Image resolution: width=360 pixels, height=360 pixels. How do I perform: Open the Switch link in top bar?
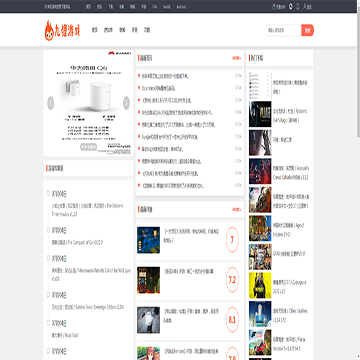point(166,7)
